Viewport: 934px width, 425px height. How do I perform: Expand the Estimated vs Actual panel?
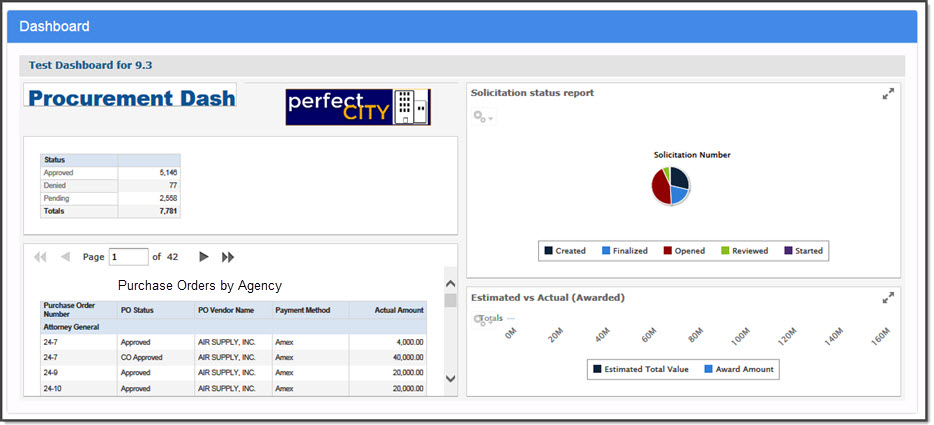click(x=887, y=298)
